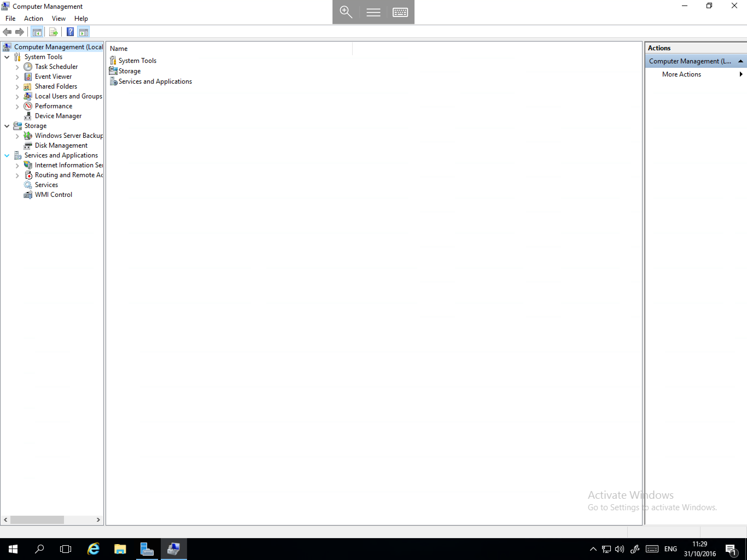Click the Windows Server Backup icon
This screenshot has height=560, width=747.
click(28, 135)
